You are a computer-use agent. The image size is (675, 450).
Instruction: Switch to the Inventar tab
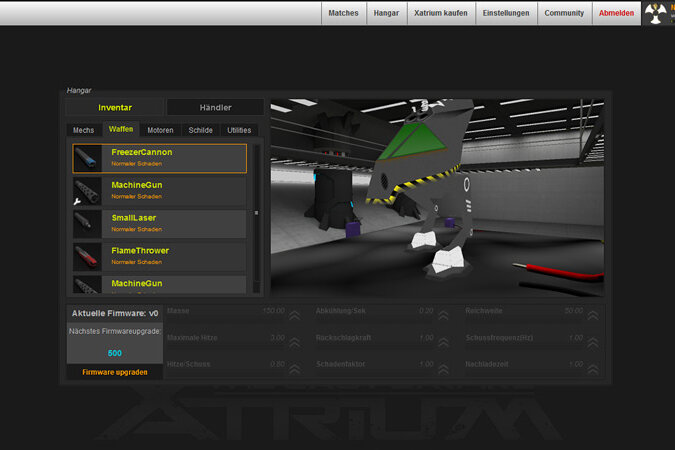pyautogui.click(x=115, y=107)
